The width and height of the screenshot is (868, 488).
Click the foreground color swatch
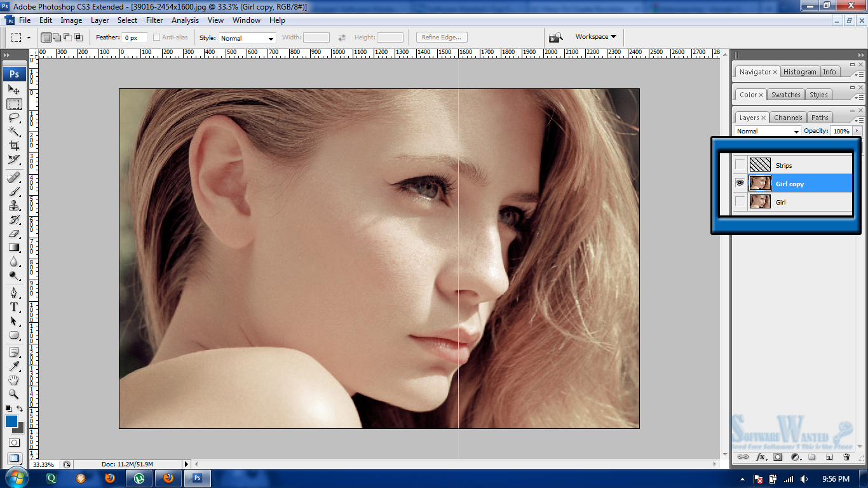(x=11, y=421)
